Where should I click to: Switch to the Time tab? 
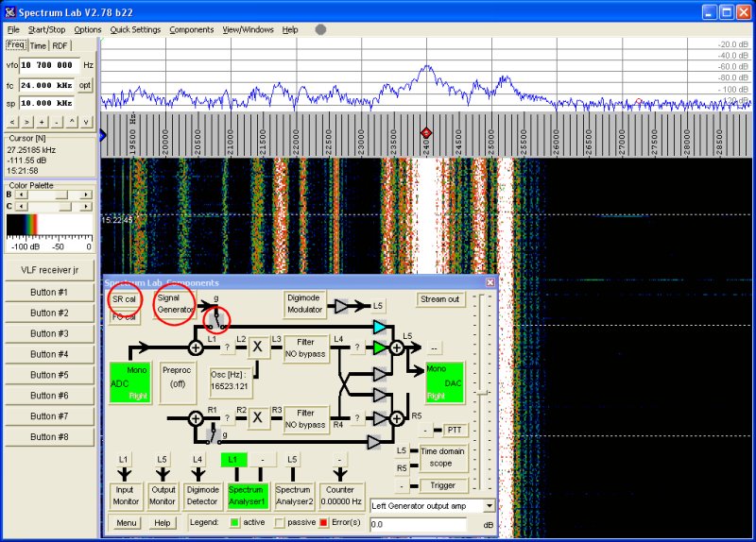38,45
